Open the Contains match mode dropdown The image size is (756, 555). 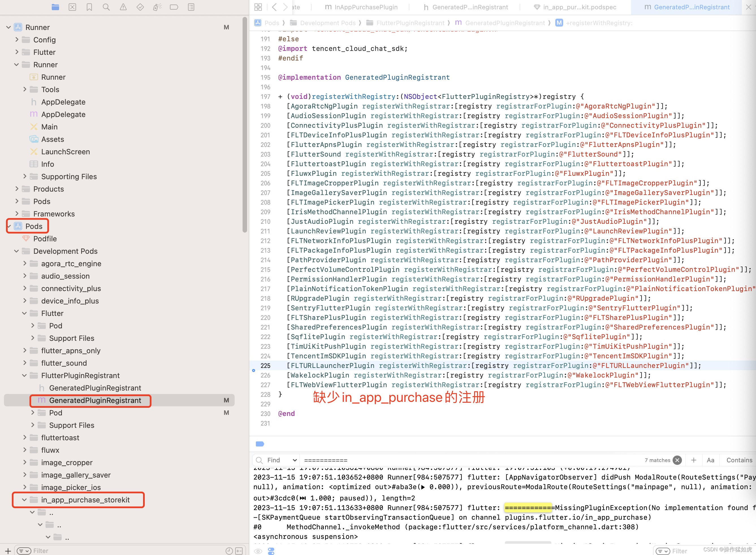(739, 460)
